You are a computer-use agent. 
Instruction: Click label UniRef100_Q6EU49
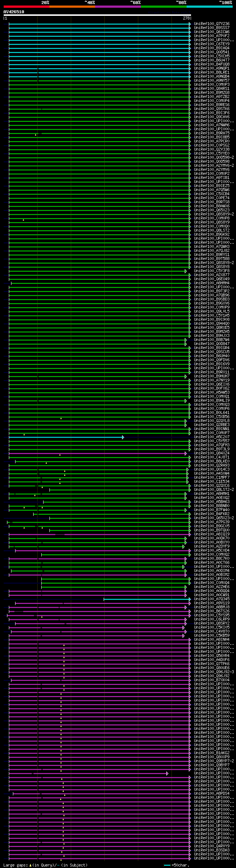(x=212, y=279)
